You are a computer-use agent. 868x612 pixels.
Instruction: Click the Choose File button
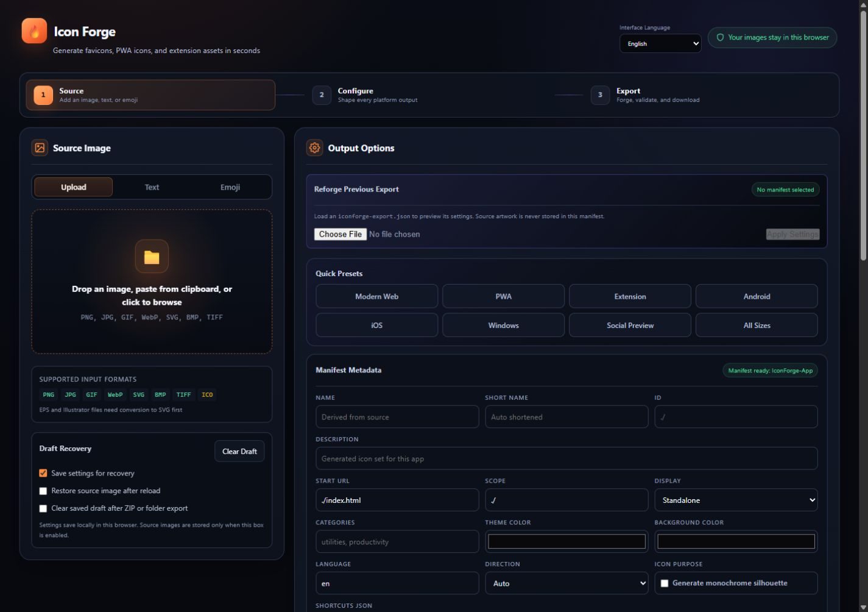tap(340, 234)
